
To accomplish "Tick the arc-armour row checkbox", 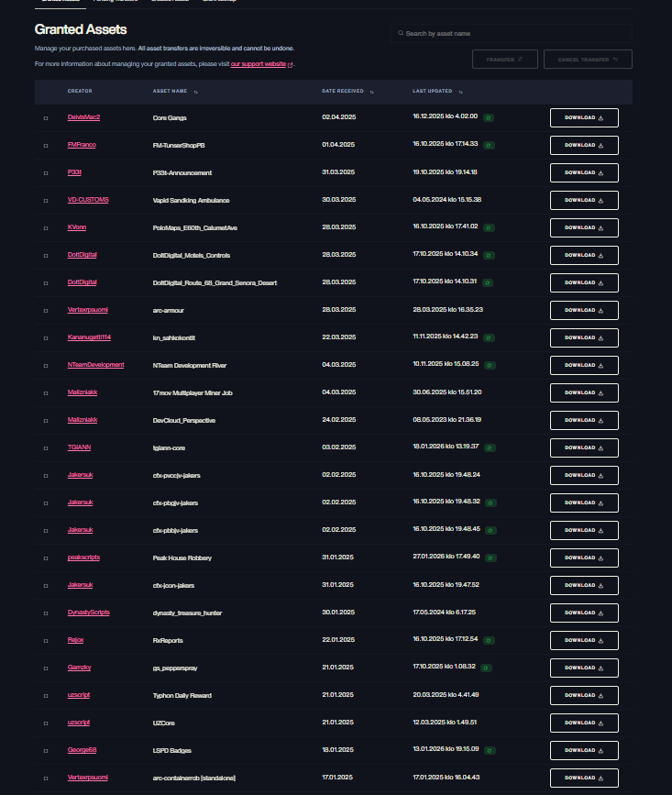I will pyautogui.click(x=46, y=311).
